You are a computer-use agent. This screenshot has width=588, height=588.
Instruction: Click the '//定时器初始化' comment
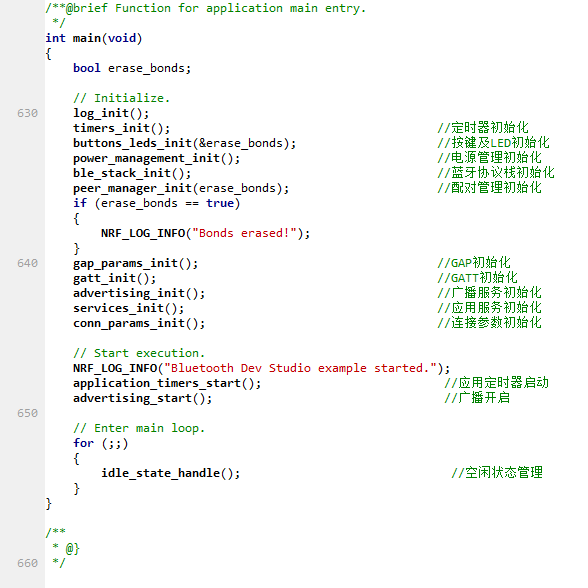coord(483,128)
